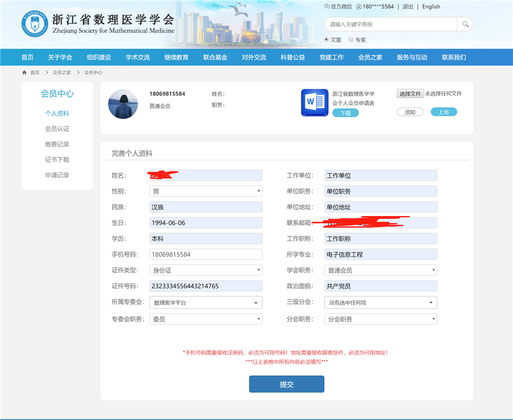Screen dimensions: 513x420
Task: Open the 三级分会 branch dropdown
Action: 381,303
